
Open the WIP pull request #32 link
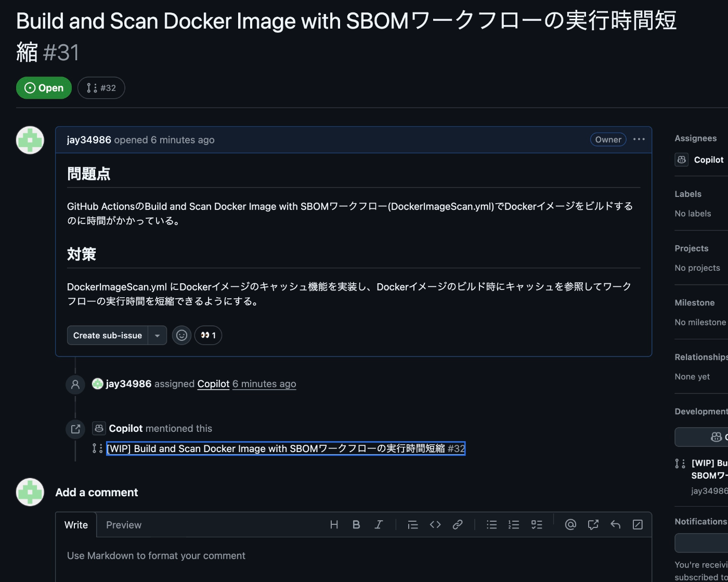click(x=285, y=448)
